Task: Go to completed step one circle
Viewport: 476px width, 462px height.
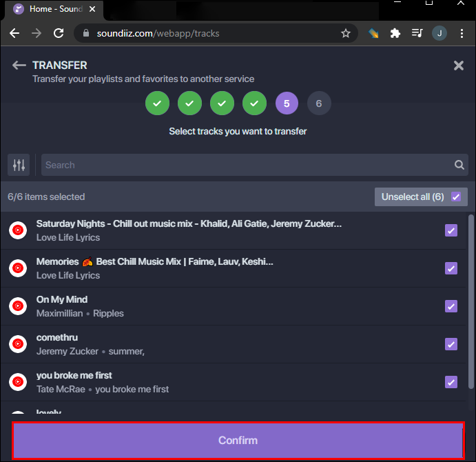Action: click(x=157, y=104)
